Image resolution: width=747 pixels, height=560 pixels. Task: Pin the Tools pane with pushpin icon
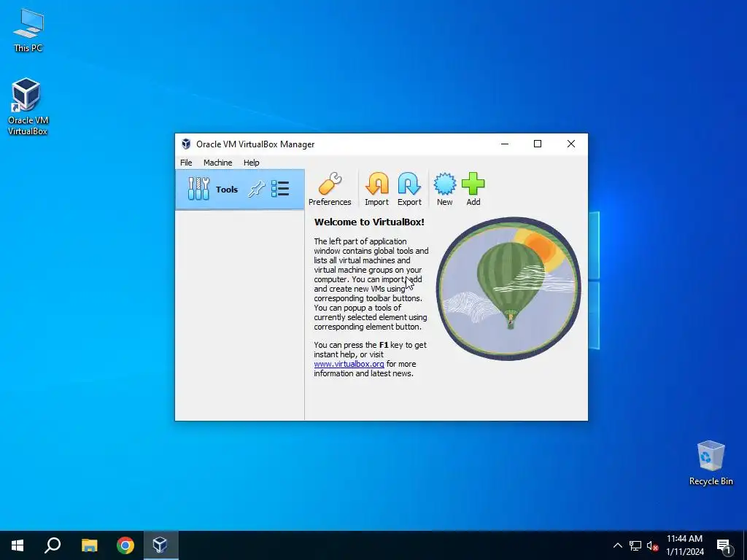[256, 189]
